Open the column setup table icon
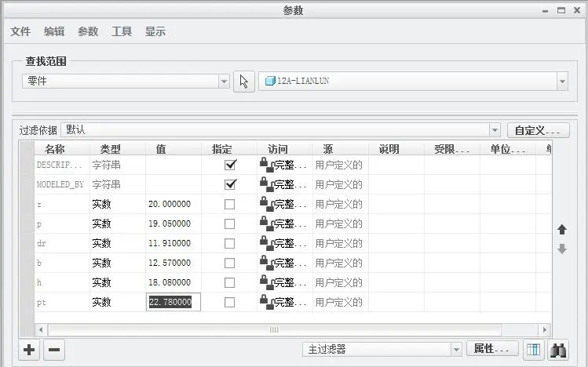Viewport: 588px width, 367px height. (x=533, y=350)
